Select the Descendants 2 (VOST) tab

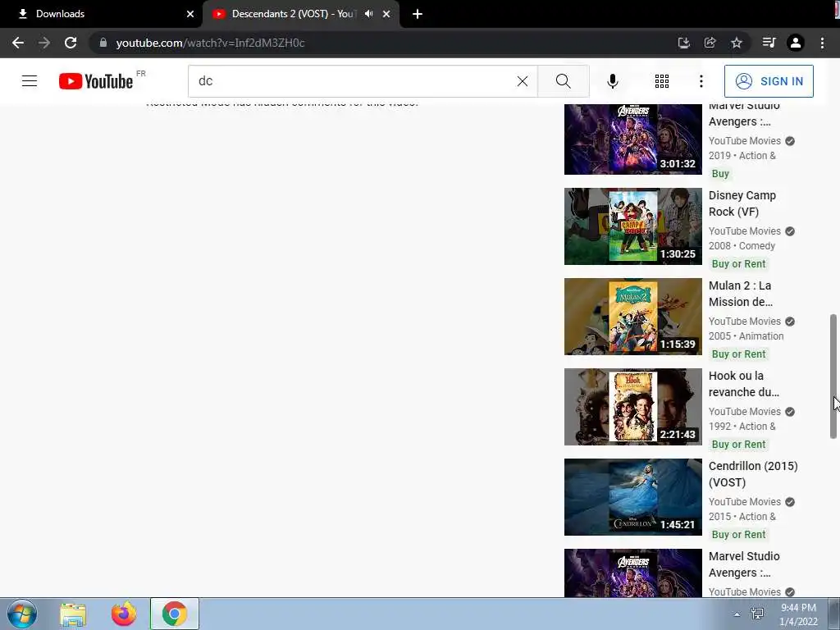(292, 14)
